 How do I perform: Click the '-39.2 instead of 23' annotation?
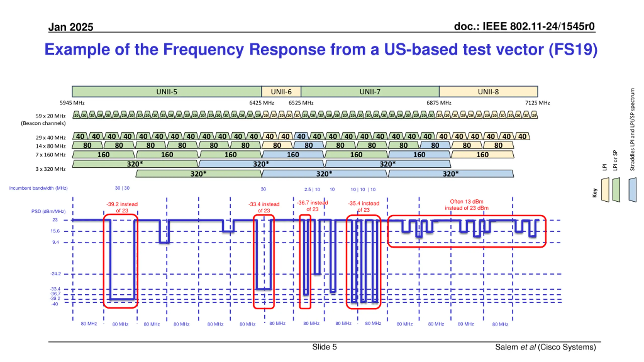click(122, 207)
